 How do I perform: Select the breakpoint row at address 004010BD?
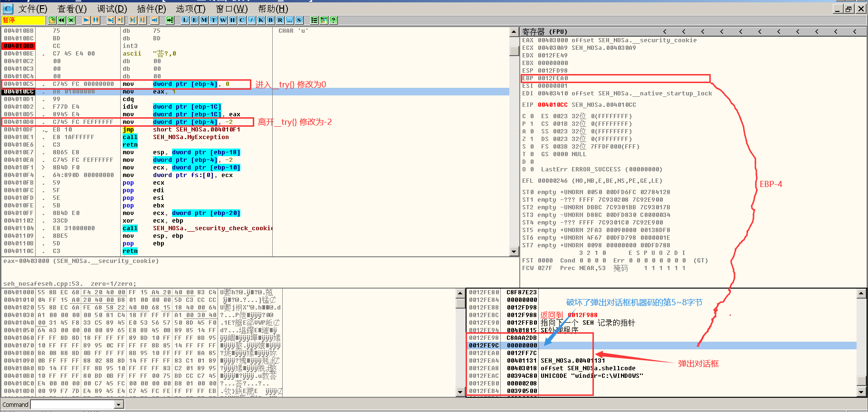coord(19,46)
